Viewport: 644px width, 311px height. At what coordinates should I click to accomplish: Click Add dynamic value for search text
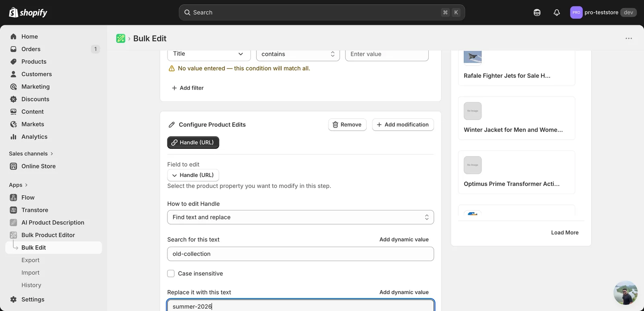pos(404,239)
